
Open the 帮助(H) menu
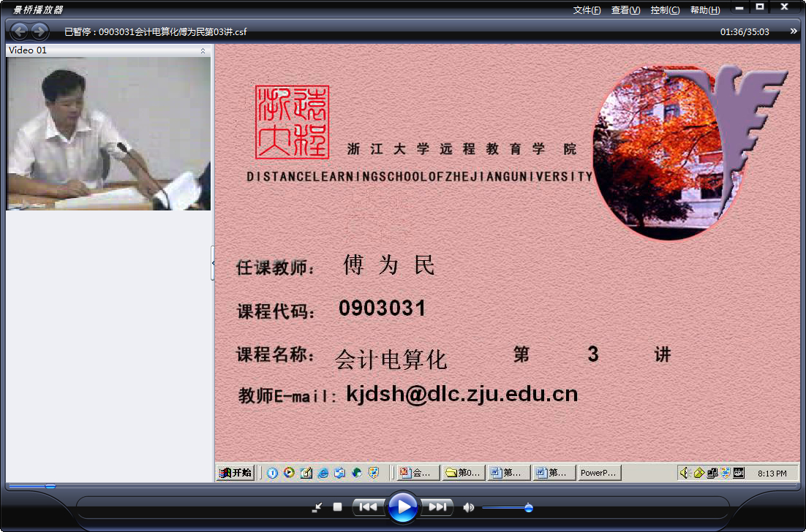pyautogui.click(x=705, y=9)
